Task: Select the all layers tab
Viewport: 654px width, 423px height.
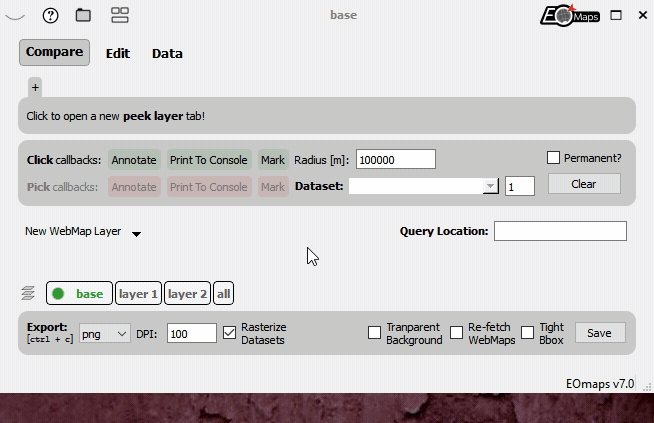Action: pyautogui.click(x=223, y=293)
